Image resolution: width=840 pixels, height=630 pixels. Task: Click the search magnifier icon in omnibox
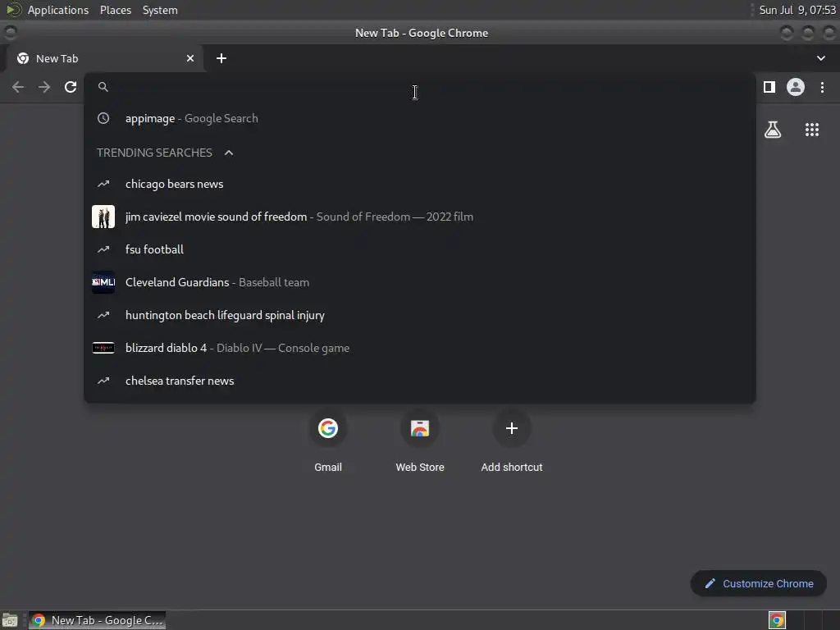[103, 87]
